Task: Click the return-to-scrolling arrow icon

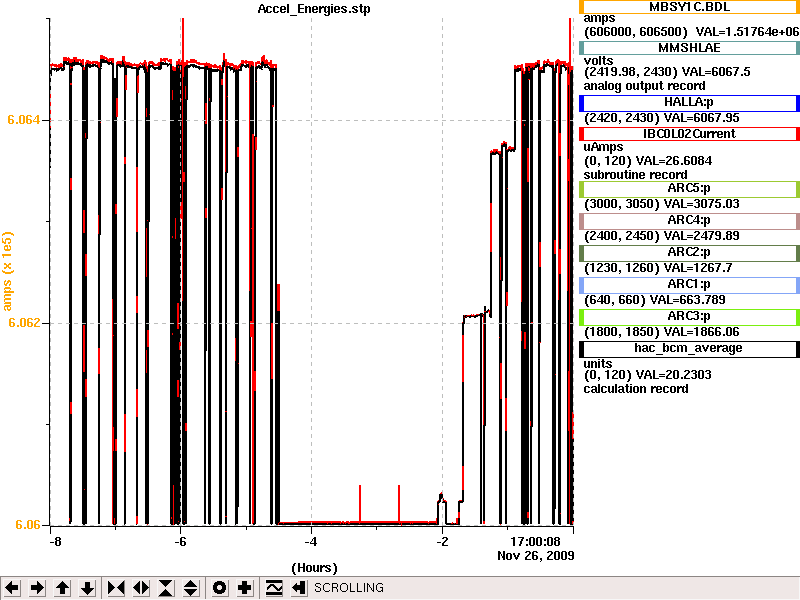Action: (x=299, y=588)
